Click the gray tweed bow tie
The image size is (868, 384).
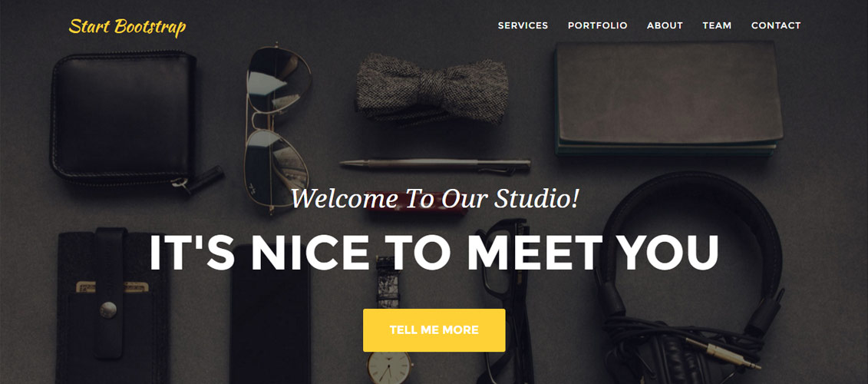pyautogui.click(x=431, y=88)
